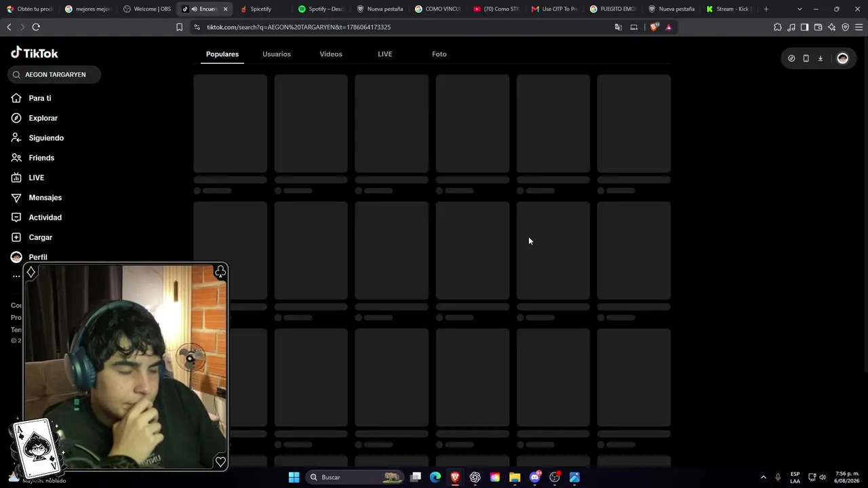Open the profile avatar menu at top right
This screenshot has width=868, height=488.
tap(843, 58)
